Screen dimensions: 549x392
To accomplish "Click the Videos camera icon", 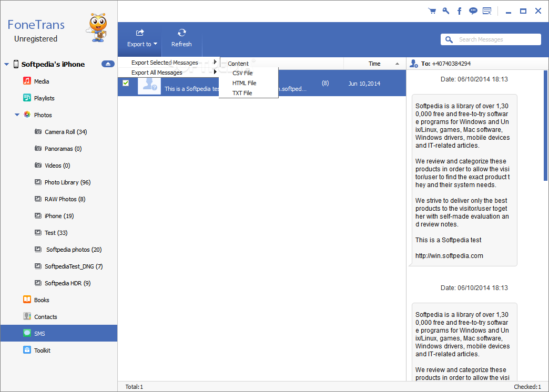I will coord(38,165).
